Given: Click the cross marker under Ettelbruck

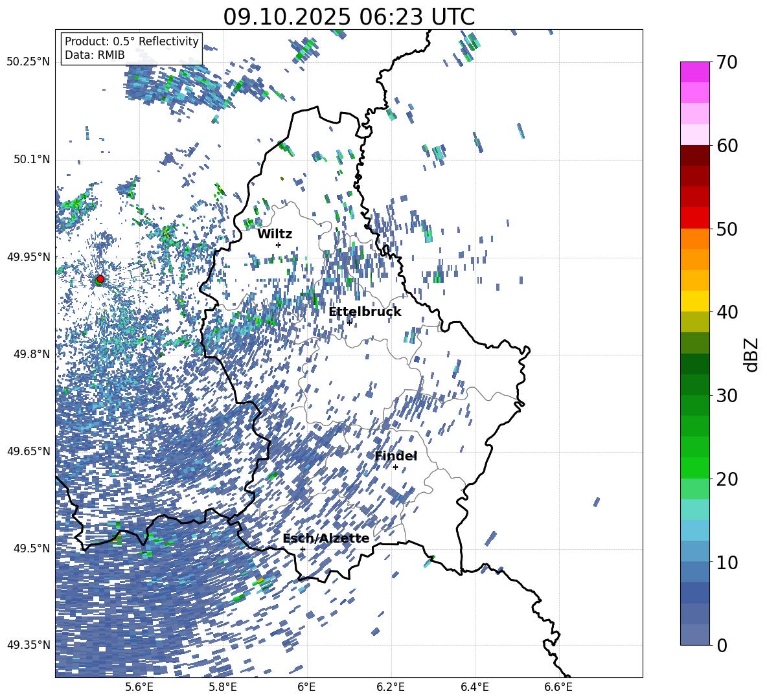Looking at the screenshot, I should click(349, 322).
